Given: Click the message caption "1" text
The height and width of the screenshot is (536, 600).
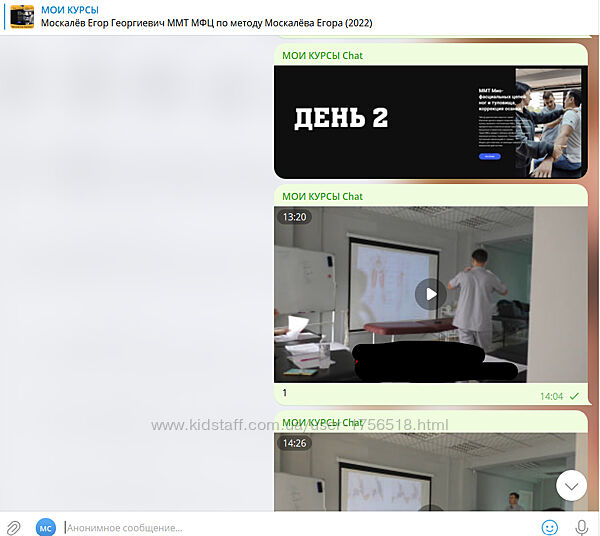Looking at the screenshot, I should point(285,393).
